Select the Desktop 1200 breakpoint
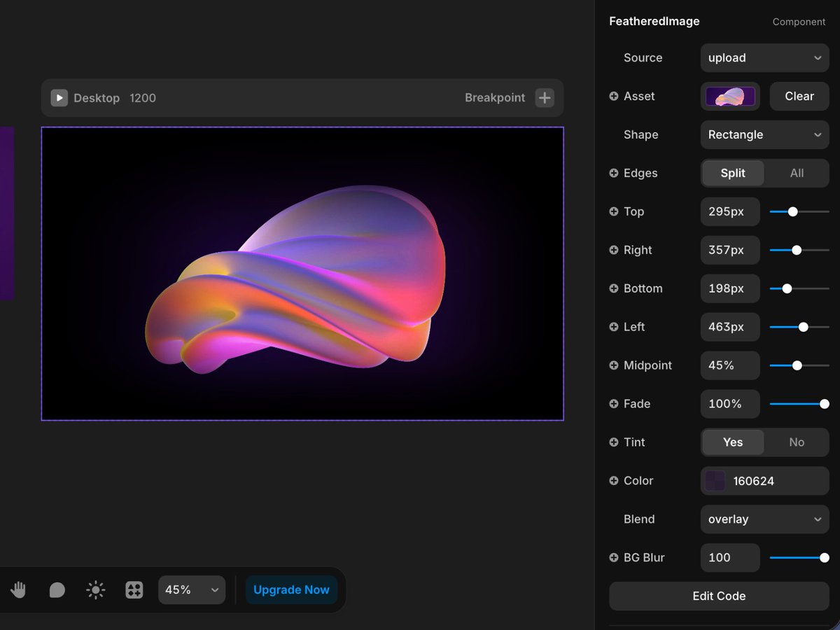This screenshot has width=840, height=630. [112, 98]
